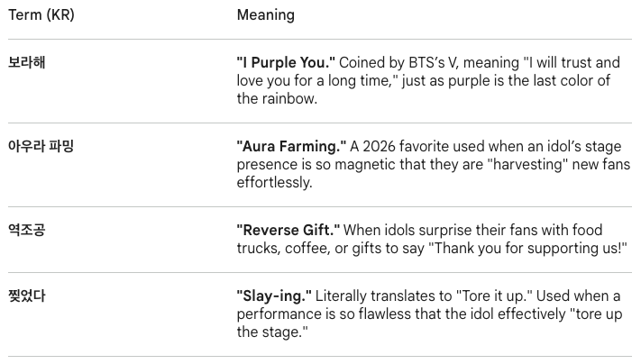Select the Korean term 역조공

click(x=27, y=230)
